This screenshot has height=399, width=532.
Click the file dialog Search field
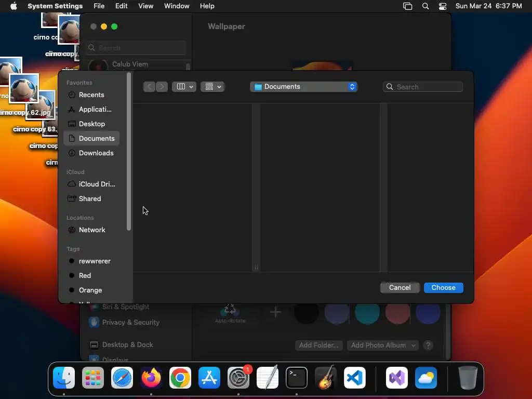point(423,87)
